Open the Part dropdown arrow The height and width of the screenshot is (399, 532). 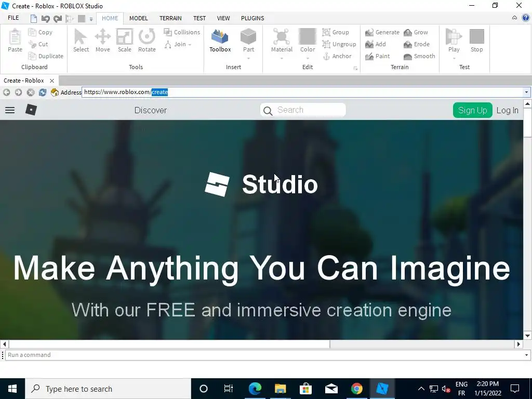point(248,58)
